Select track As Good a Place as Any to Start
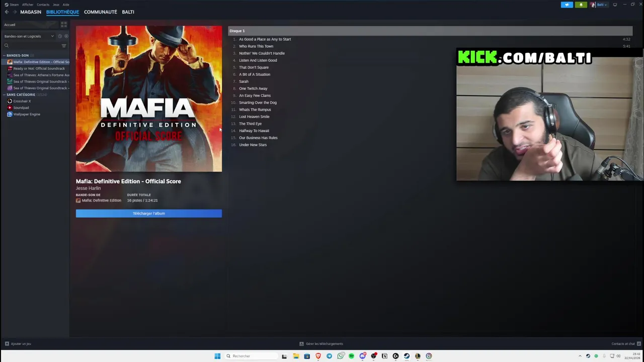Viewport: 644px width, 362px height. [265, 39]
